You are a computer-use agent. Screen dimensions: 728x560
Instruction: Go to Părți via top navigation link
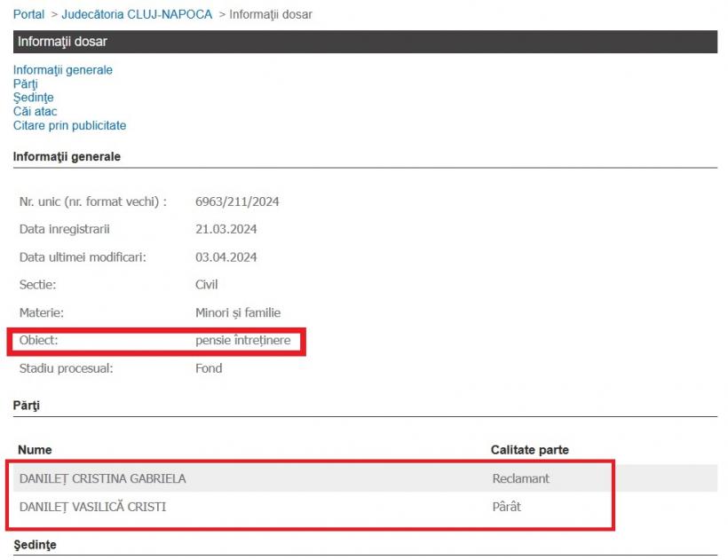pyautogui.click(x=25, y=84)
